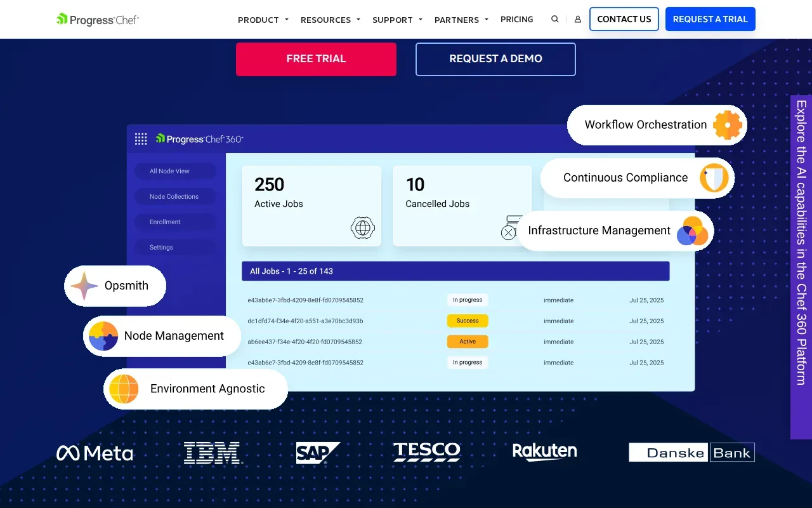The image size is (812, 508).
Task: Click job ID dc1dfd74-f34e-4f20-a551-a3e70bc3d93b
Action: (305, 321)
